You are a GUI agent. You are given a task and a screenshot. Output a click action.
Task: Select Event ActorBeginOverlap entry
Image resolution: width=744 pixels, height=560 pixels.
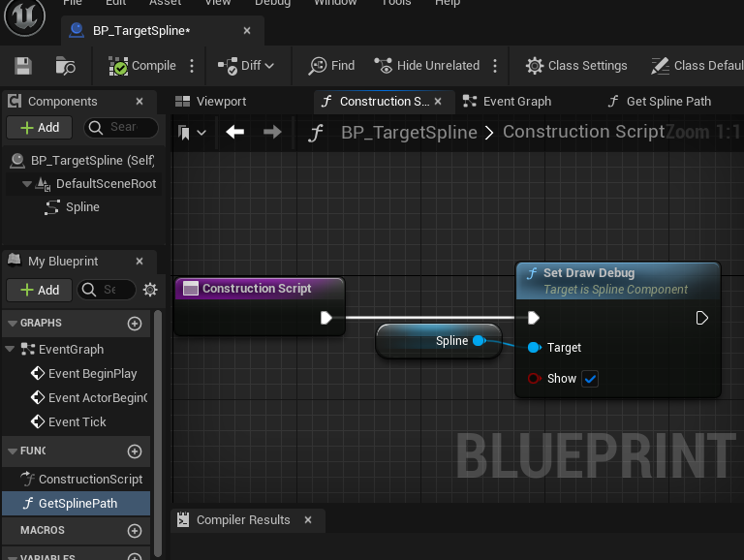click(x=89, y=397)
